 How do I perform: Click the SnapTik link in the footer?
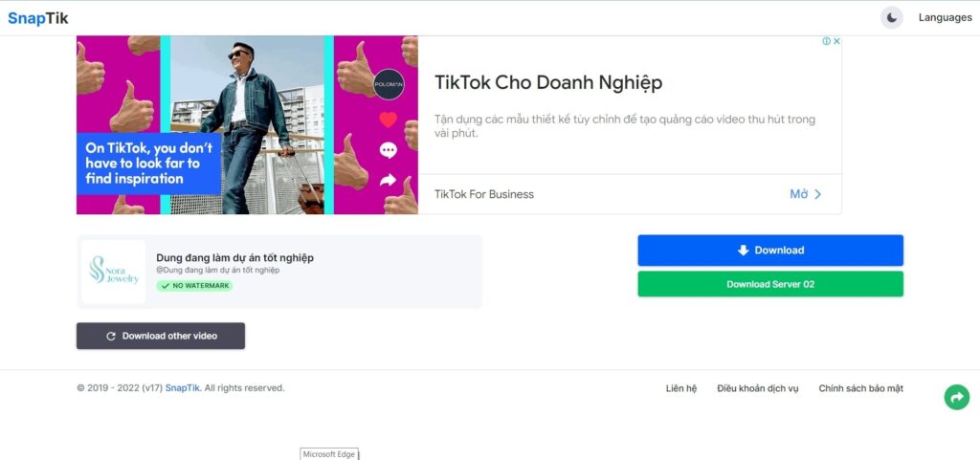click(x=182, y=388)
